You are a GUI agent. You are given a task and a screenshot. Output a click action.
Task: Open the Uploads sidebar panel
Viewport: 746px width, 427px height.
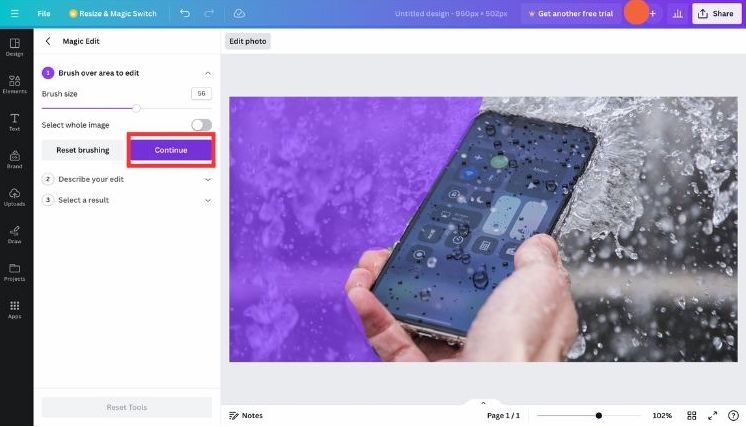(15, 197)
